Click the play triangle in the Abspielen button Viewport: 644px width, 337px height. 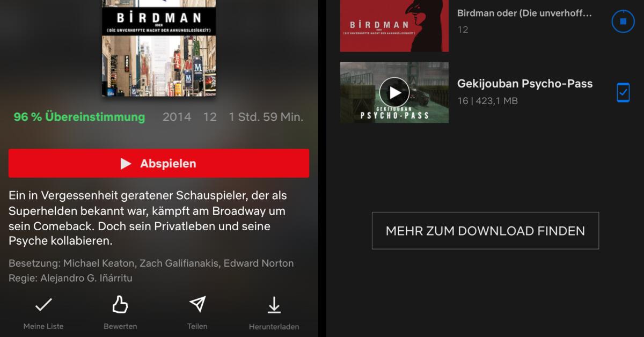click(x=126, y=164)
